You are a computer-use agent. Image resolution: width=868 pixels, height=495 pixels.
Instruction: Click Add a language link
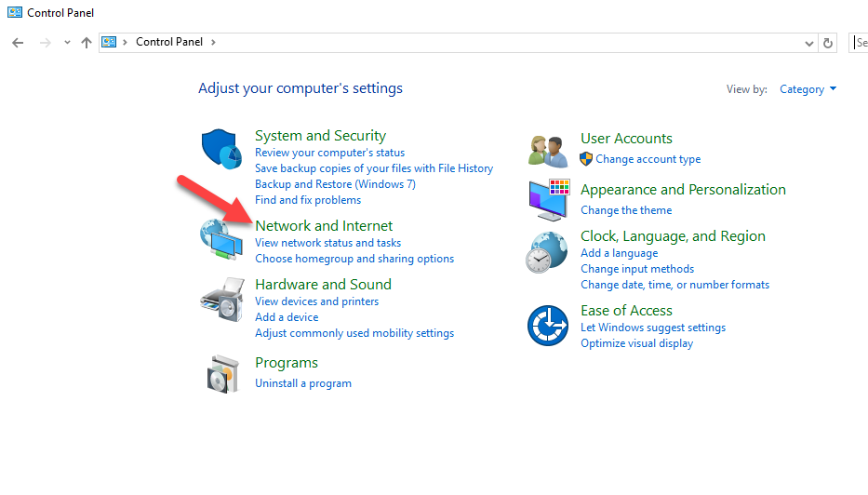point(620,253)
